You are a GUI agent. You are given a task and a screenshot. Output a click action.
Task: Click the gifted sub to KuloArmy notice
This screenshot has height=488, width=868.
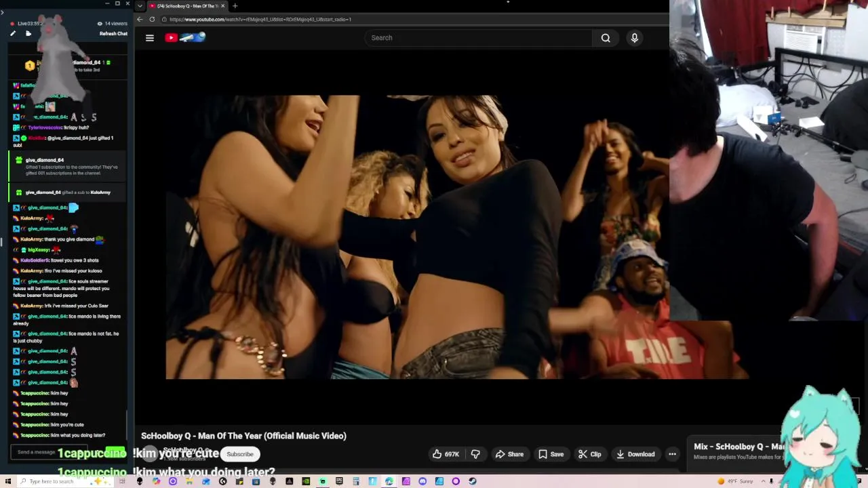pyautogui.click(x=66, y=192)
